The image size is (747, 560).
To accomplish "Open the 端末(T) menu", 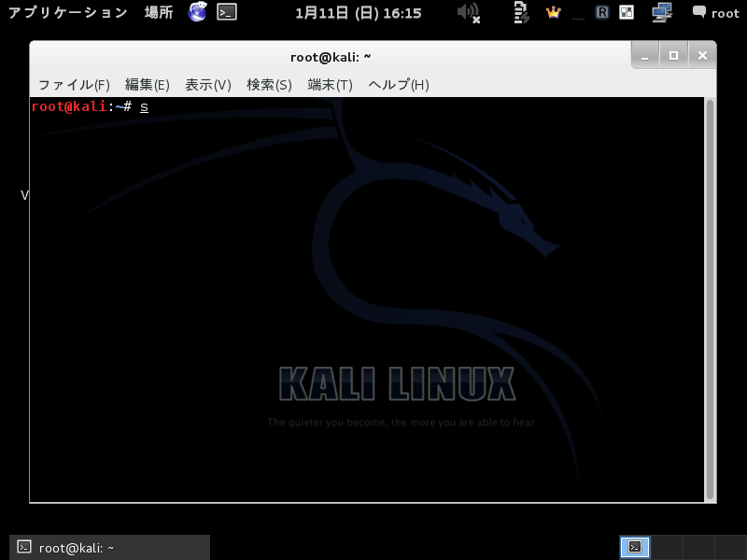I will point(331,85).
